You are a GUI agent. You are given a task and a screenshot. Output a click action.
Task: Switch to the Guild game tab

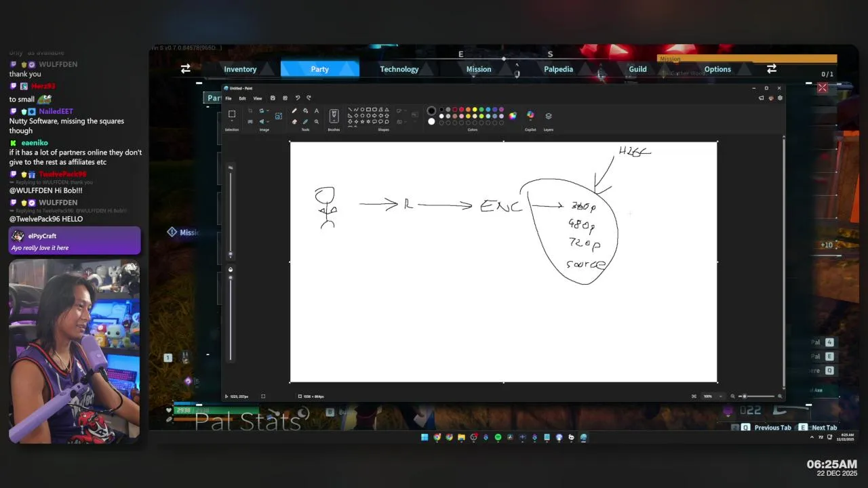[637, 69]
